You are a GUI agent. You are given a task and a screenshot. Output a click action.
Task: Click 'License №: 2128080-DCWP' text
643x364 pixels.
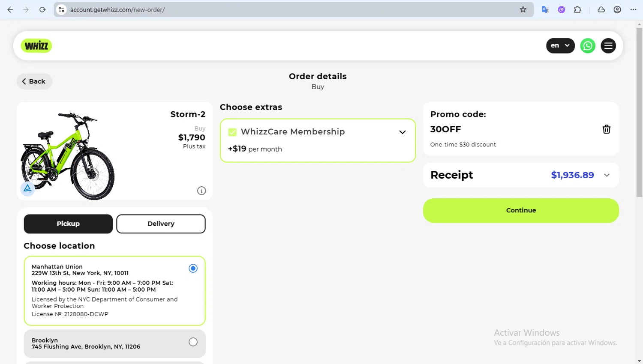[x=70, y=314]
